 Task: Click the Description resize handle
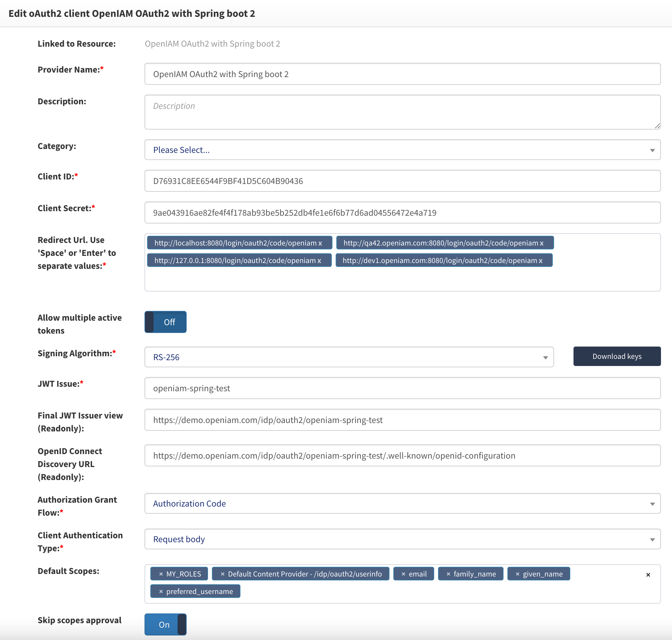657,126
